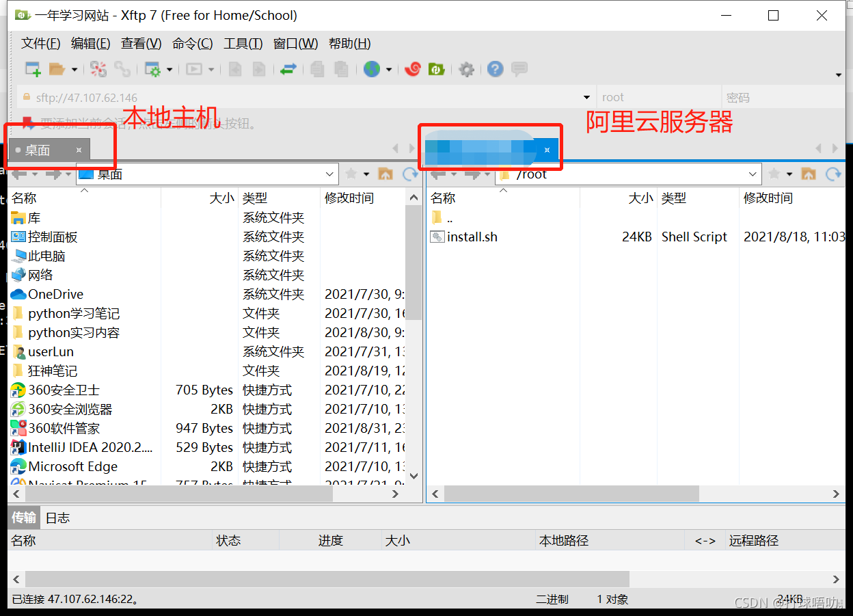Open the 工具(T) menu
Image resolution: width=853 pixels, height=616 pixels.
coord(243,44)
